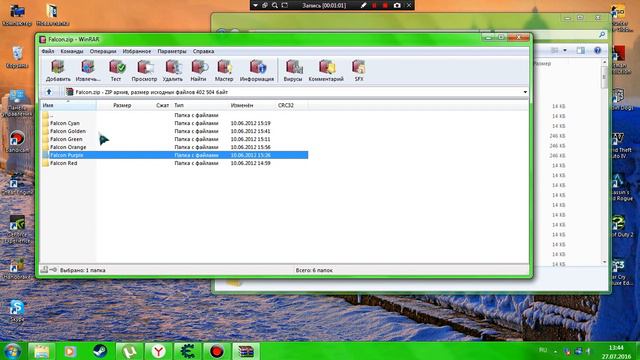Open the Корзина (Recycle Bin) desktop icon

coord(17,57)
